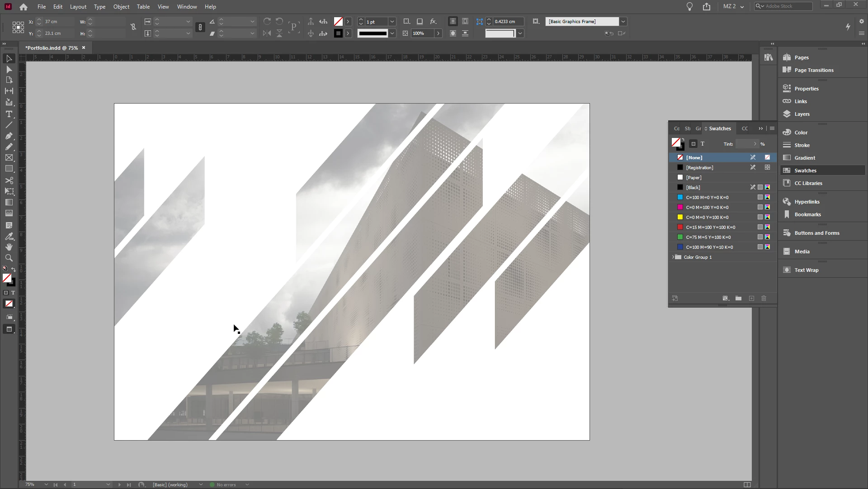
Task: Activate the Zoom tool magnifier
Action: [9, 258]
